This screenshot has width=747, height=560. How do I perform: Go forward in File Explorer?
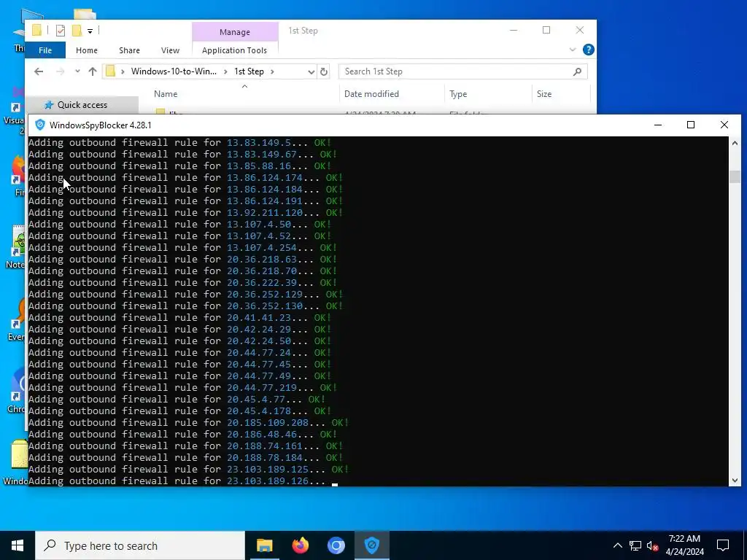[x=60, y=71]
